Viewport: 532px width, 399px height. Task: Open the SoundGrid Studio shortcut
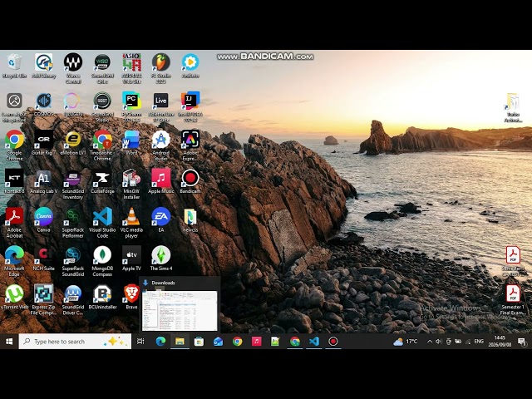[102, 107]
